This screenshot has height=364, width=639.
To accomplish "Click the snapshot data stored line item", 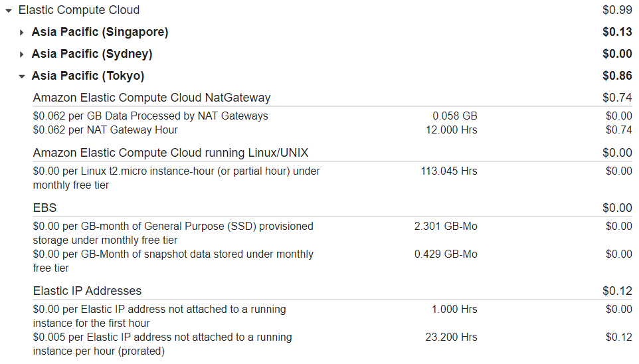I will 173,261.
